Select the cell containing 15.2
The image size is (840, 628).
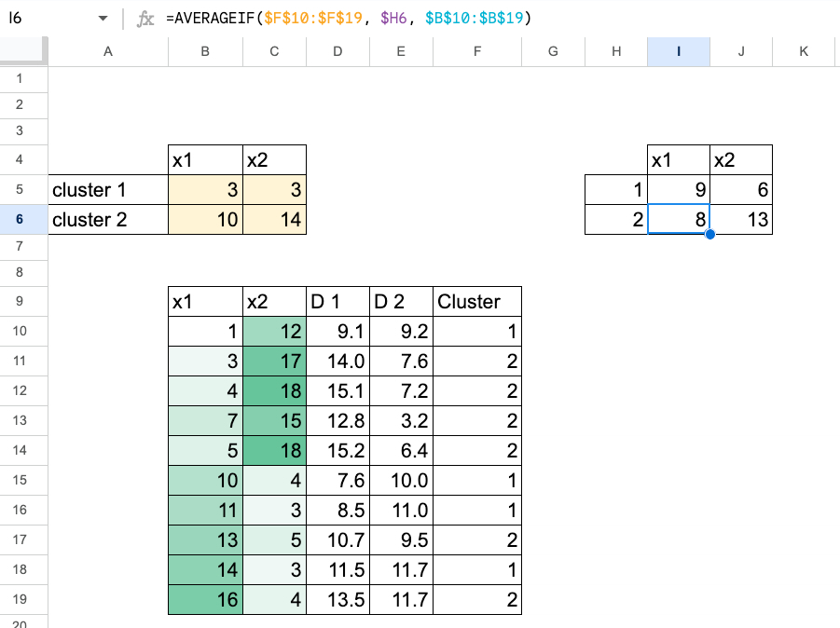[x=338, y=451]
